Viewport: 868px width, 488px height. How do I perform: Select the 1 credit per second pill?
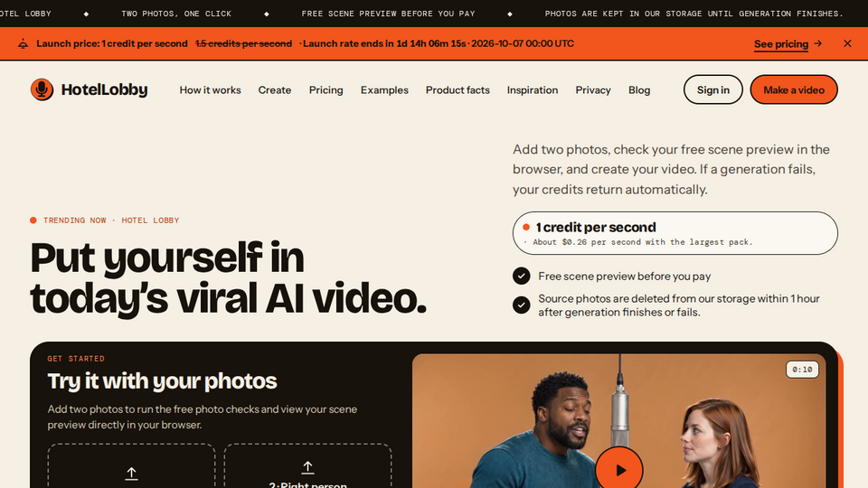pos(675,233)
